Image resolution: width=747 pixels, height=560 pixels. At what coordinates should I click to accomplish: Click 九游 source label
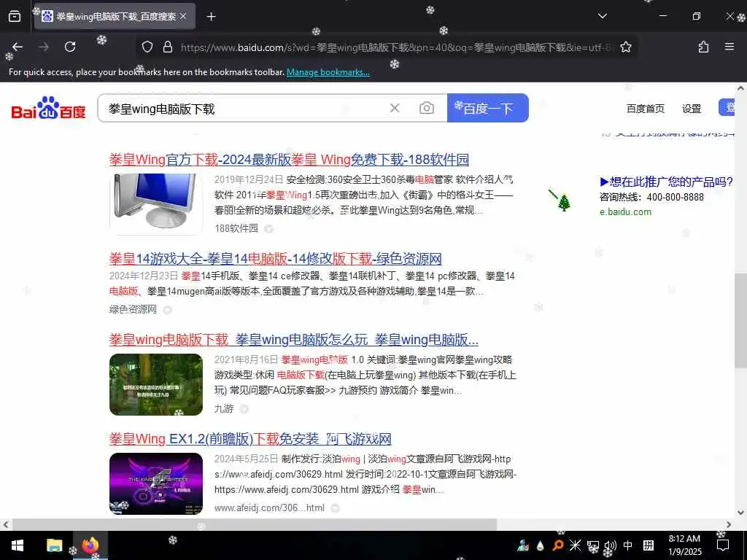tap(224, 408)
